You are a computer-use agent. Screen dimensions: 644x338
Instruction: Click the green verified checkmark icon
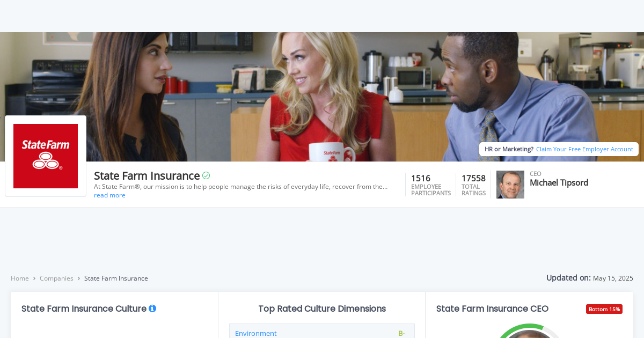206,175
